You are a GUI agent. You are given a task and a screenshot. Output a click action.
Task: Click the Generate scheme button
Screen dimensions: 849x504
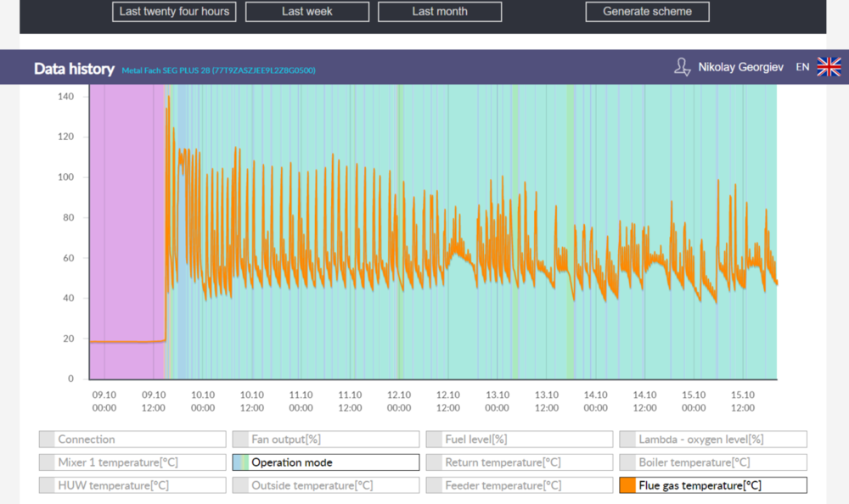point(647,12)
